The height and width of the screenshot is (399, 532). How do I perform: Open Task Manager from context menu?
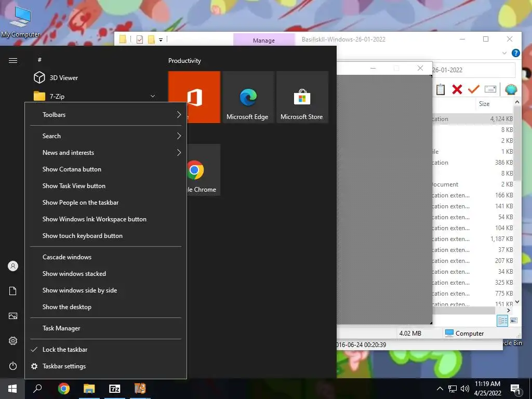coord(106,328)
